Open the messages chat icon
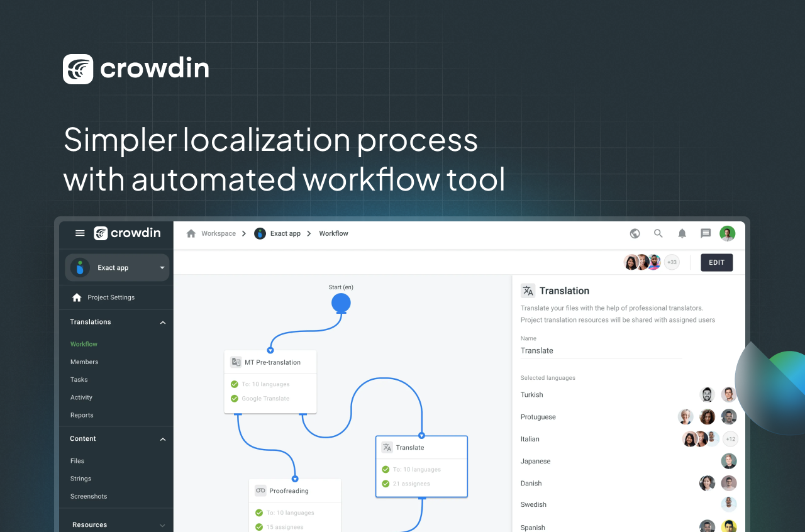Viewport: 805px width, 532px height. (705, 233)
